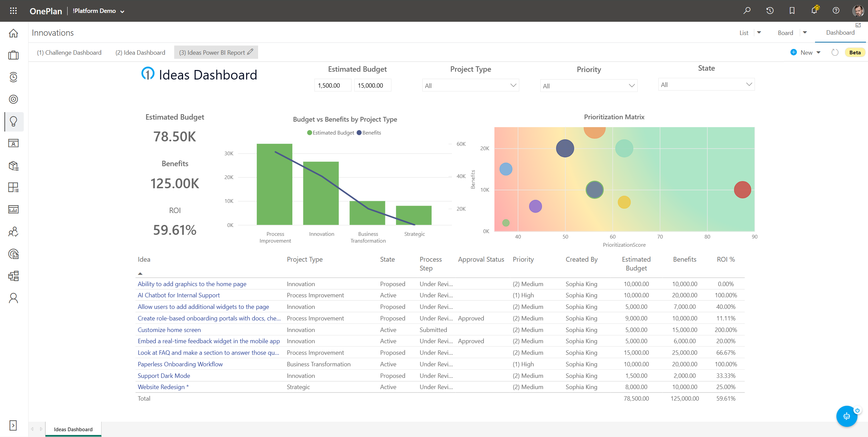Select the purple bubble in Prioritization Matrix

[535, 206]
